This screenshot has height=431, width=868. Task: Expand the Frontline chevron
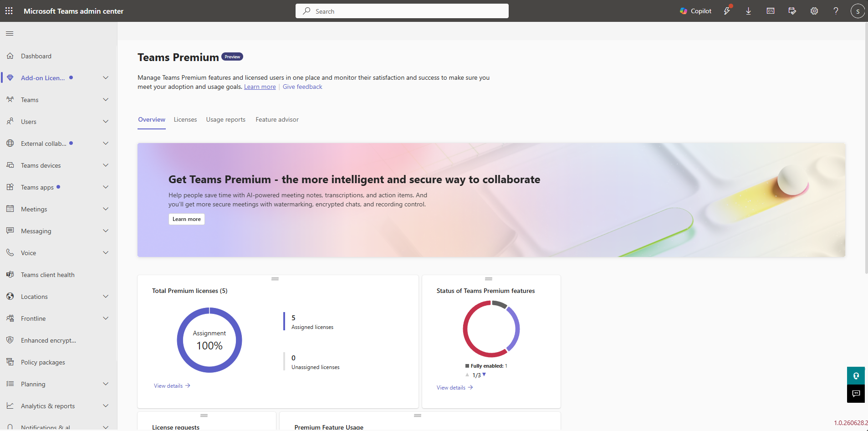pyautogui.click(x=106, y=318)
